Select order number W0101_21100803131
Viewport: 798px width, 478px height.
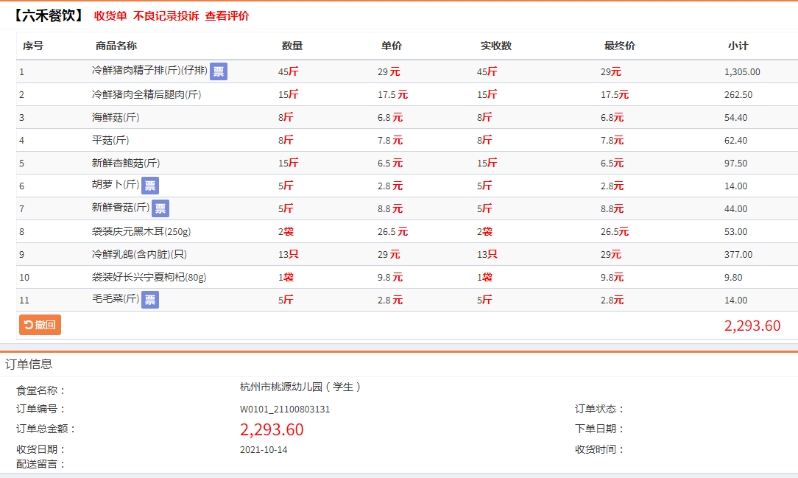(x=285, y=409)
